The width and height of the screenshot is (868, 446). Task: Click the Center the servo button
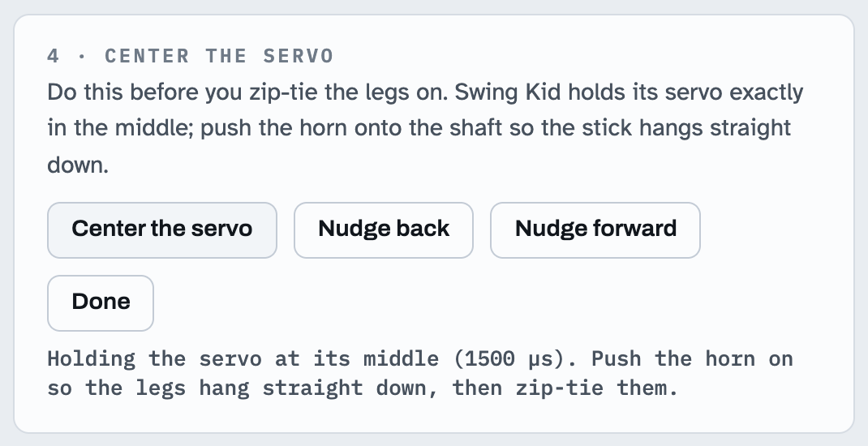pos(161,230)
